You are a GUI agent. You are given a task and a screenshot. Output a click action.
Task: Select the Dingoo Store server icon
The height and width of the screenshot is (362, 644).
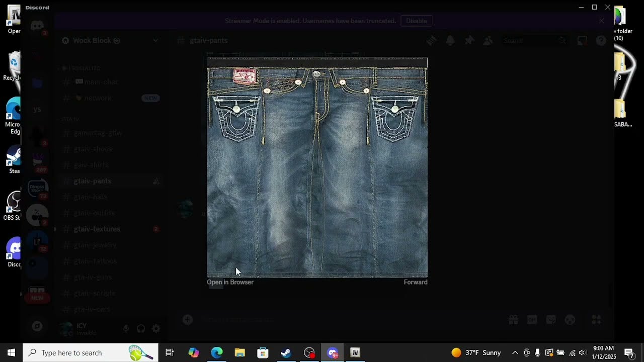37,189
